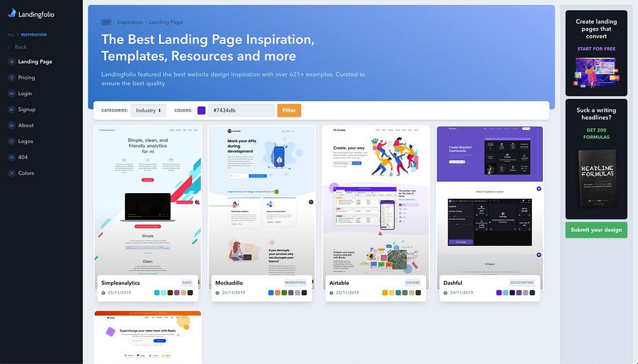Click the 24/11/2019 date on Dashful card

[x=461, y=293]
